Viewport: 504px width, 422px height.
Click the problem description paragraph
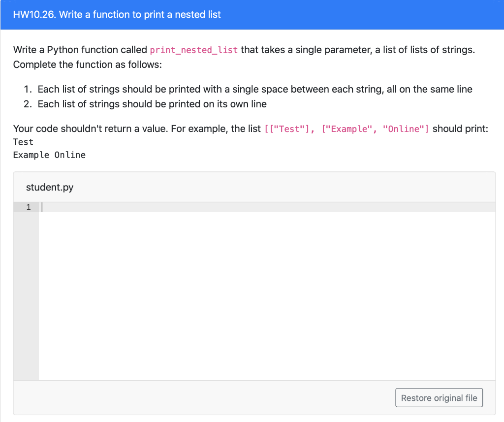coord(244,57)
